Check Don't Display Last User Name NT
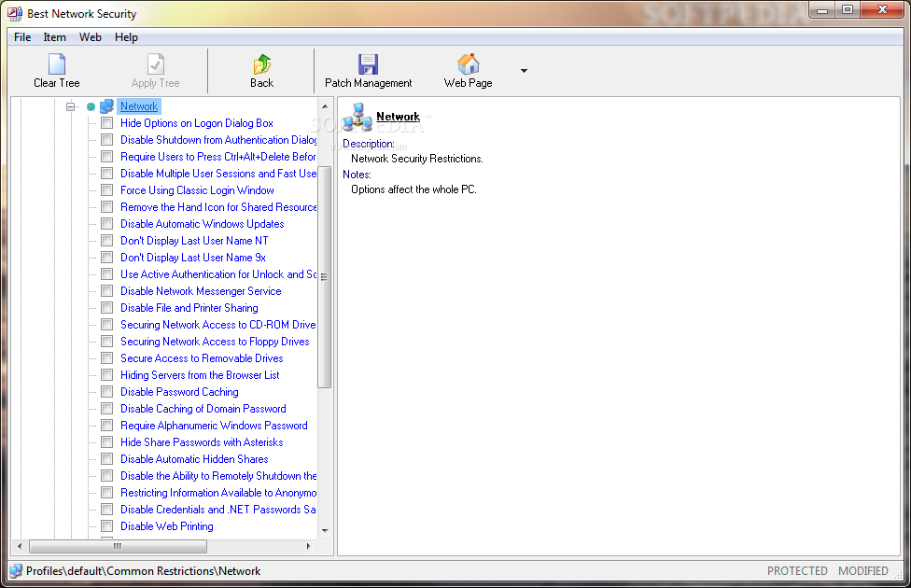Screen dimensions: 911x588 107,241
